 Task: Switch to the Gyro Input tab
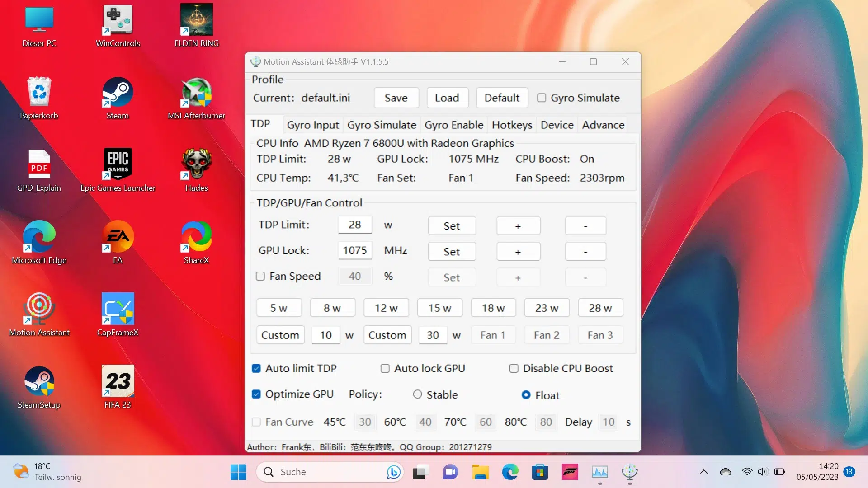[313, 125]
